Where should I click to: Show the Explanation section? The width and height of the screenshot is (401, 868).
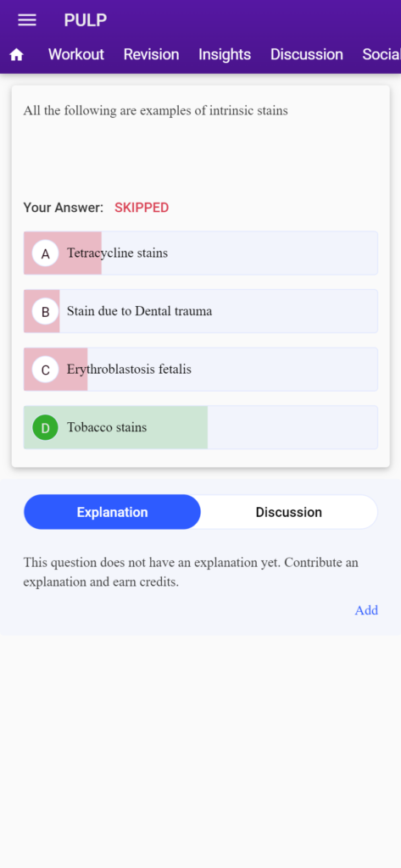[113, 512]
